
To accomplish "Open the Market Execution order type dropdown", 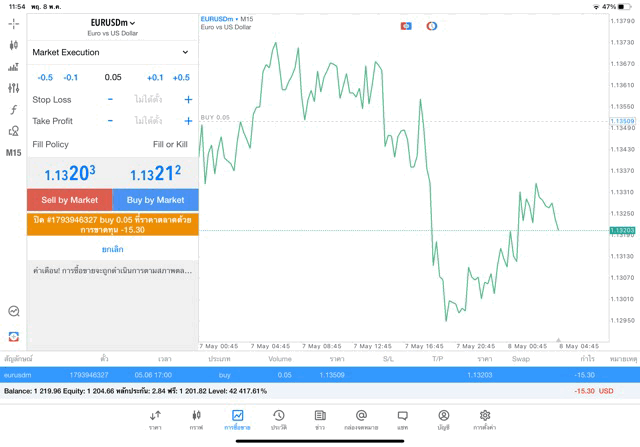I will click(x=112, y=52).
